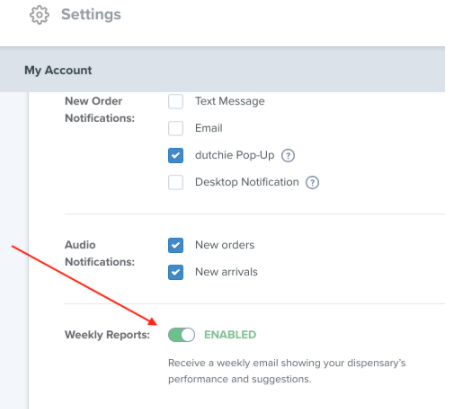Check the Email notification box
The width and height of the screenshot is (457, 409).
pyautogui.click(x=176, y=128)
